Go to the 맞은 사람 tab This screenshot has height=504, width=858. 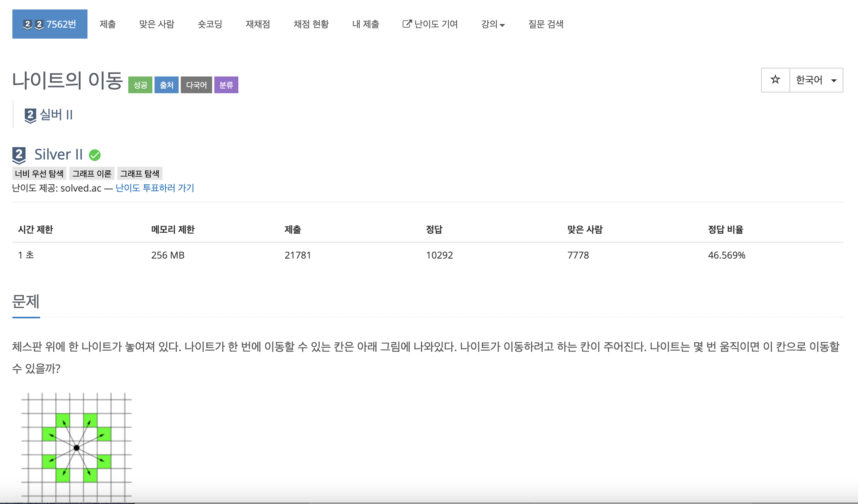pyautogui.click(x=157, y=24)
